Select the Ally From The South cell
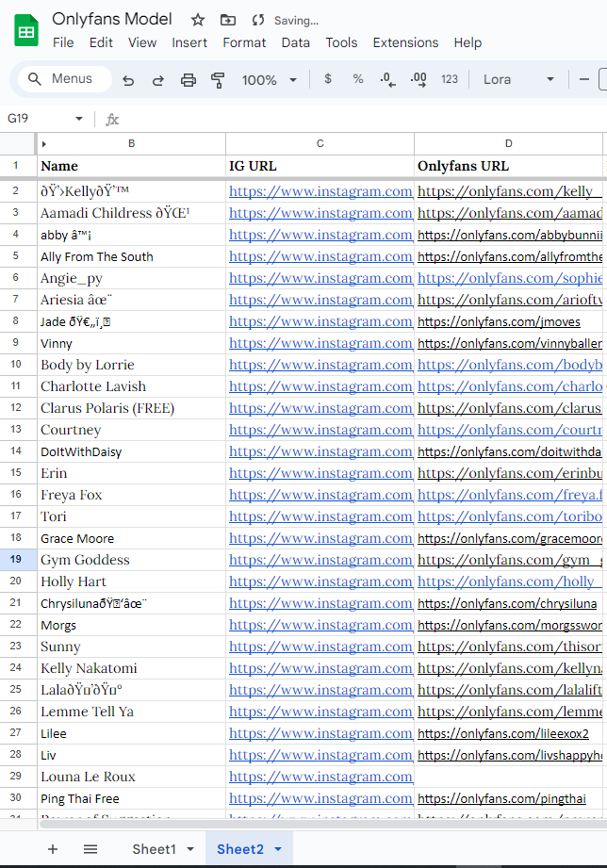607x868 pixels. point(131,257)
